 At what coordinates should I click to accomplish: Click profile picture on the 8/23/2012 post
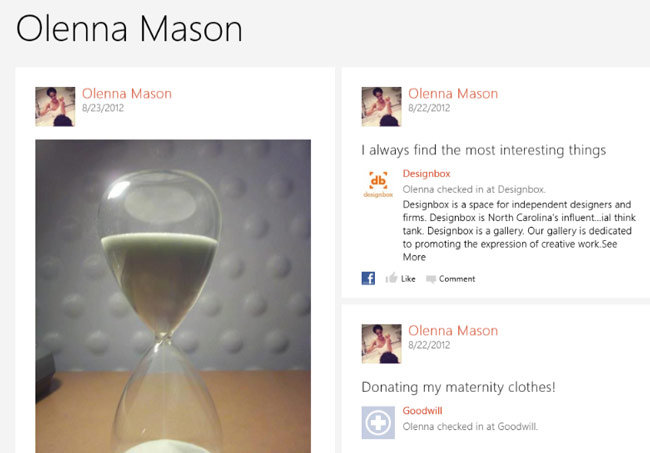55,107
